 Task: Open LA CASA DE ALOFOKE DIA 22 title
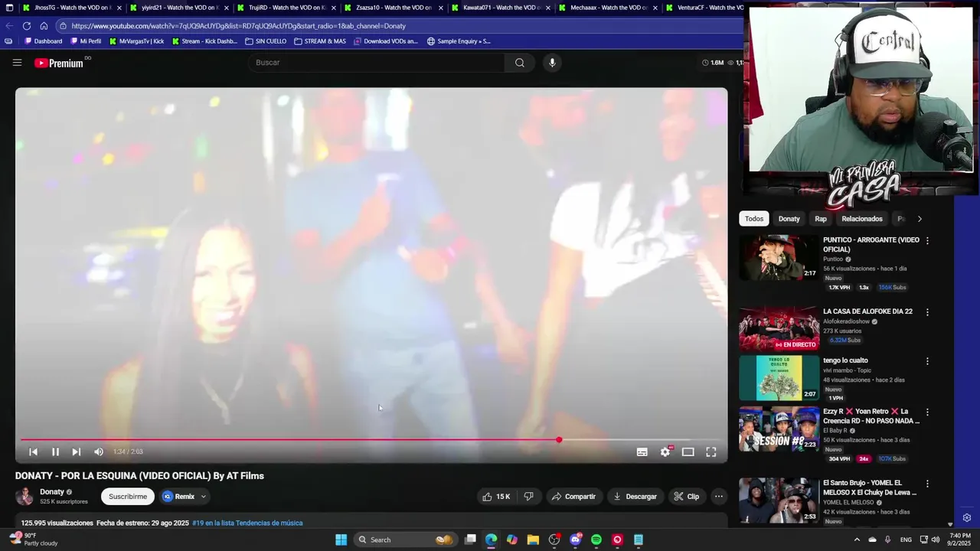[867, 311]
